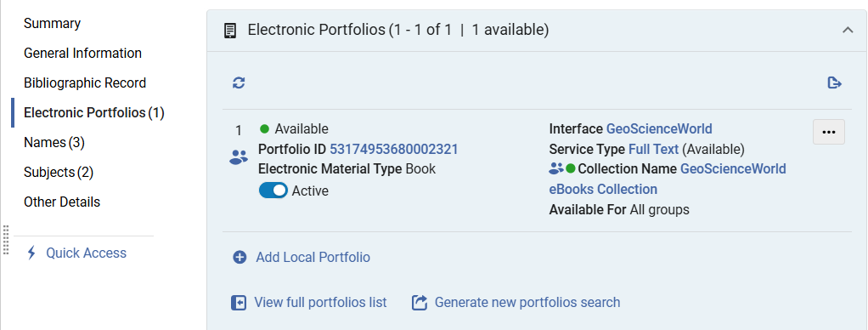
Task: Toggle the Active portfolio switch off
Action: 273,191
